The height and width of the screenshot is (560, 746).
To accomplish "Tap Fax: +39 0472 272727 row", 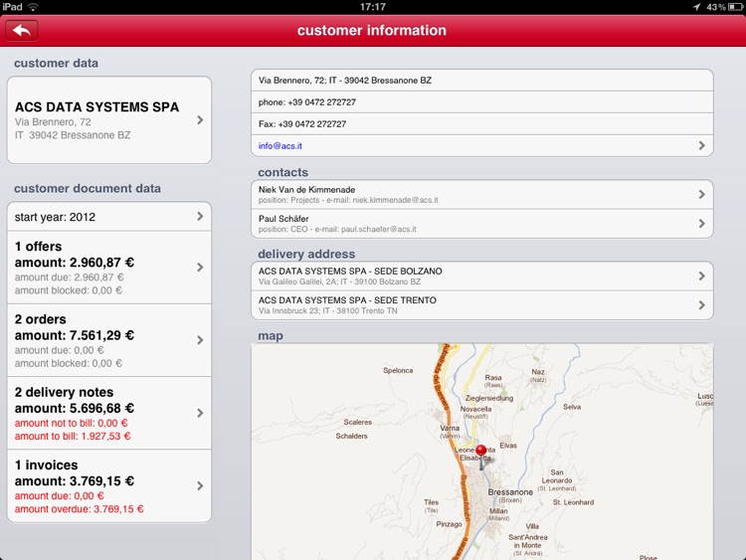I will coord(482,124).
